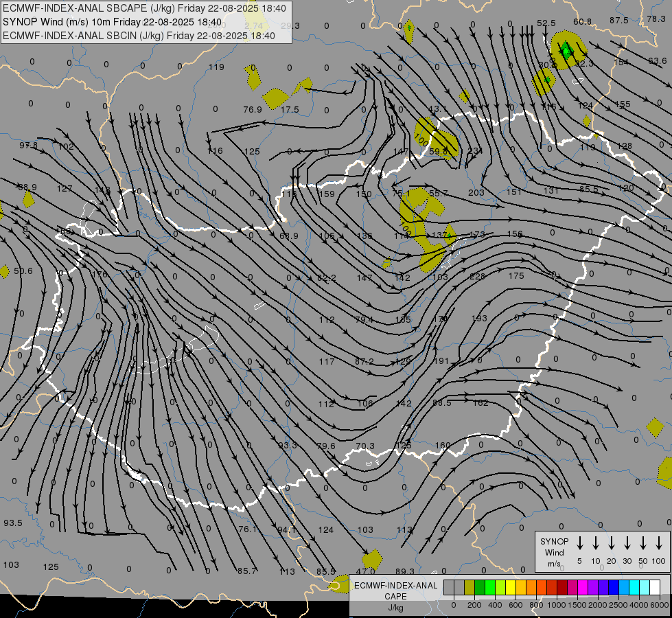Click the wind arrow above the 100 m/s label
The width and height of the screenshot is (672, 618).
pyautogui.click(x=659, y=543)
